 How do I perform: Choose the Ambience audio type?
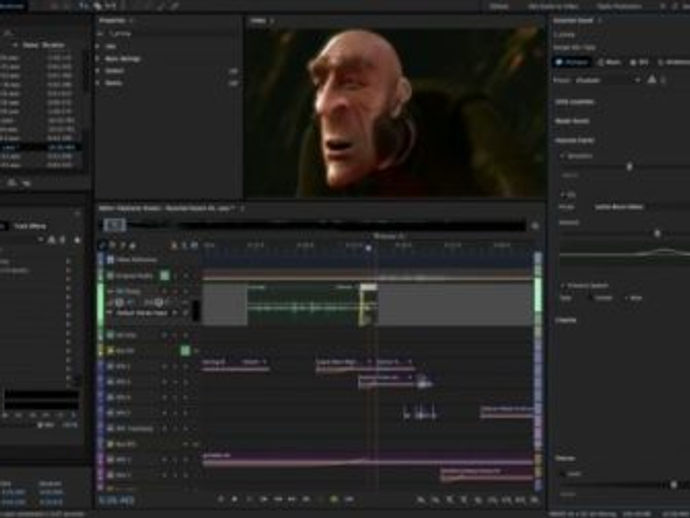tap(673, 62)
